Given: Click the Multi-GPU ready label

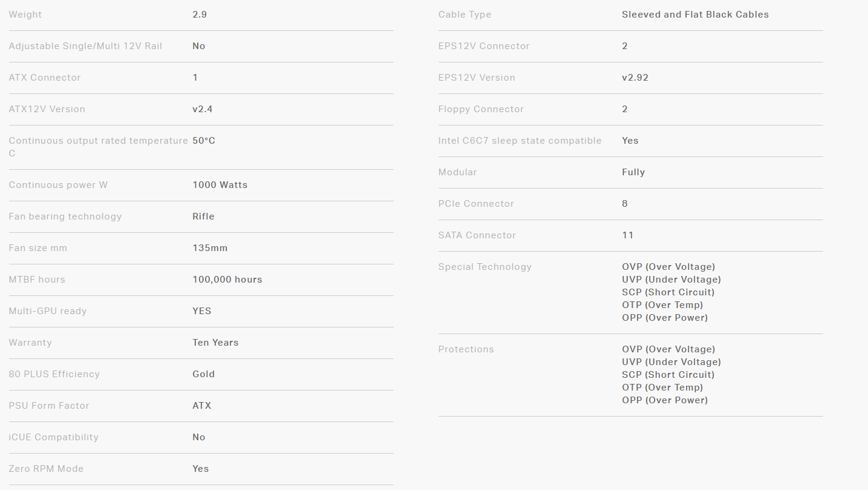Looking at the screenshot, I should (48, 311).
